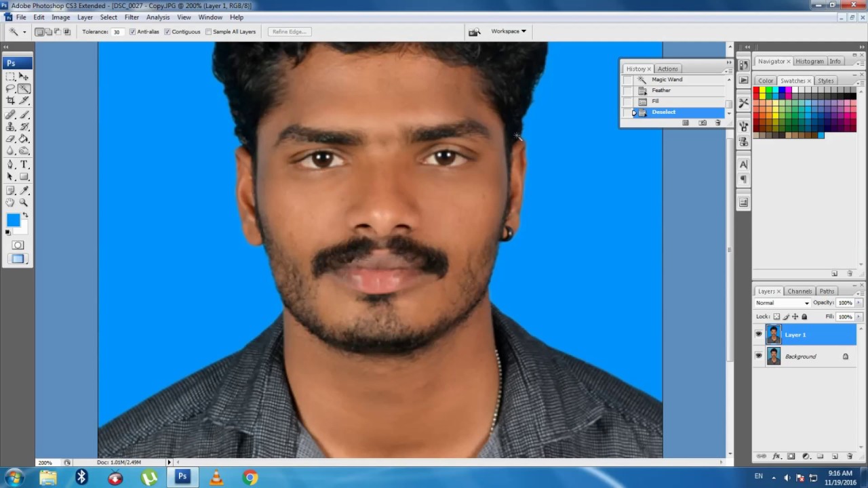
Task: Add a layer mask to Layer 1
Action: (x=791, y=456)
